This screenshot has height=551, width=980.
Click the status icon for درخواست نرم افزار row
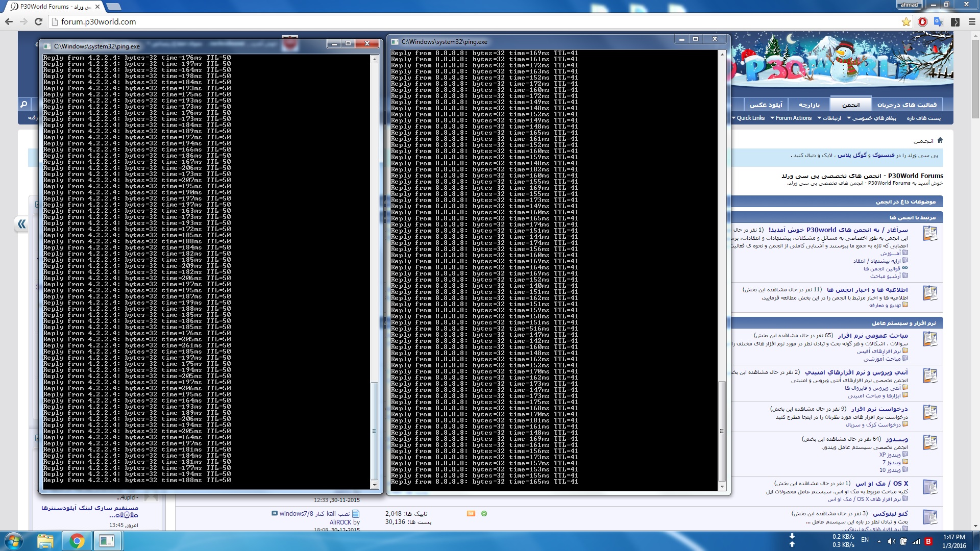click(930, 412)
